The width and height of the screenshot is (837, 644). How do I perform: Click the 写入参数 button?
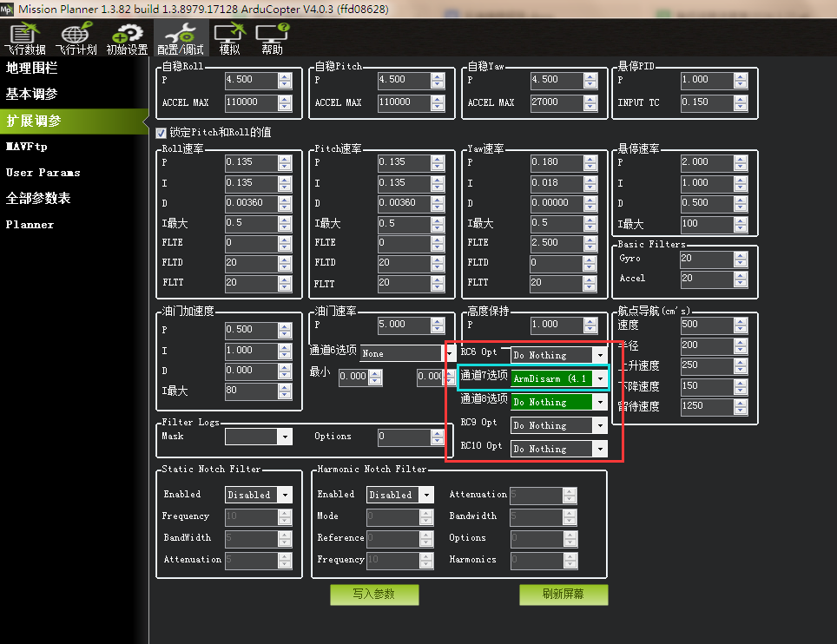coord(374,595)
